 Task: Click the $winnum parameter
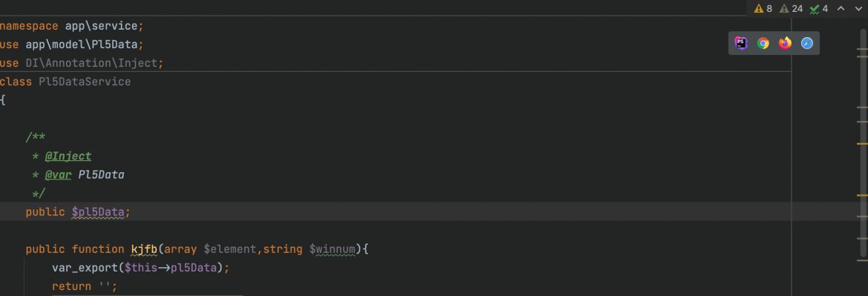(x=332, y=249)
